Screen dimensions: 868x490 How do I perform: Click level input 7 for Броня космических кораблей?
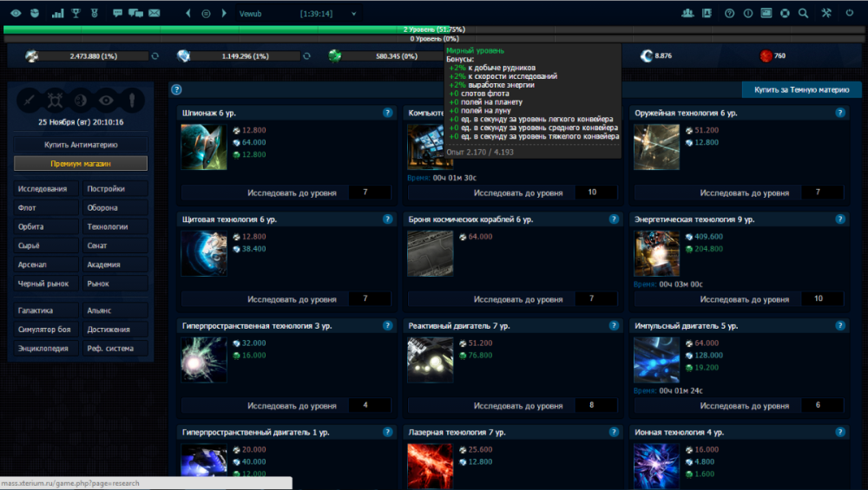pos(596,299)
